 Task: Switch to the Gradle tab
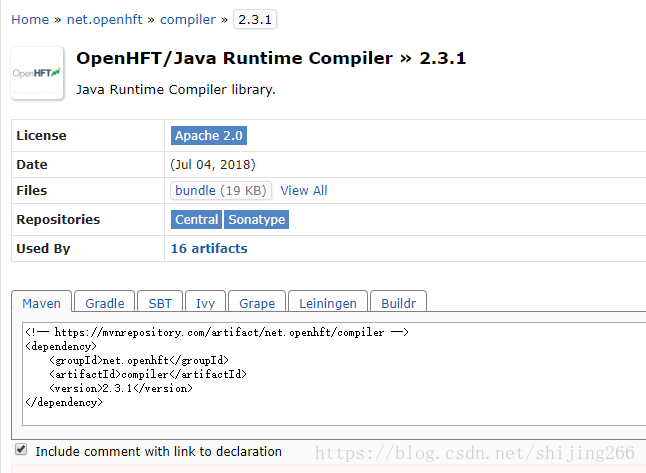pyautogui.click(x=105, y=302)
